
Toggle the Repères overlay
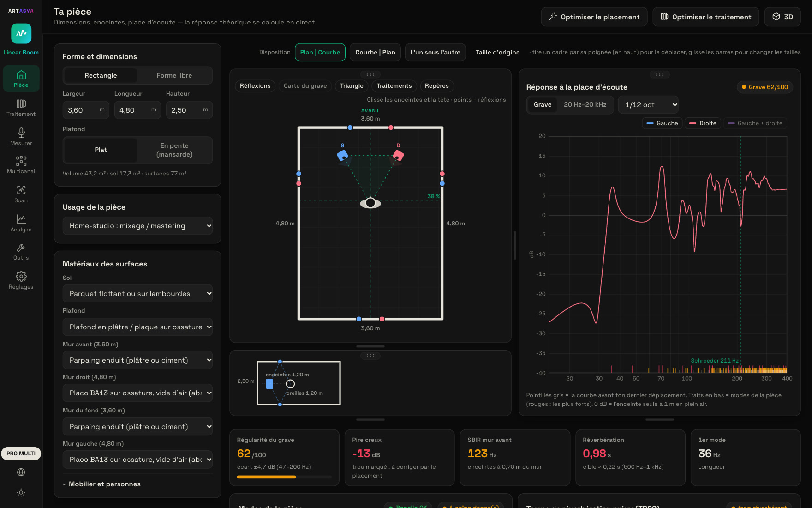coord(436,86)
